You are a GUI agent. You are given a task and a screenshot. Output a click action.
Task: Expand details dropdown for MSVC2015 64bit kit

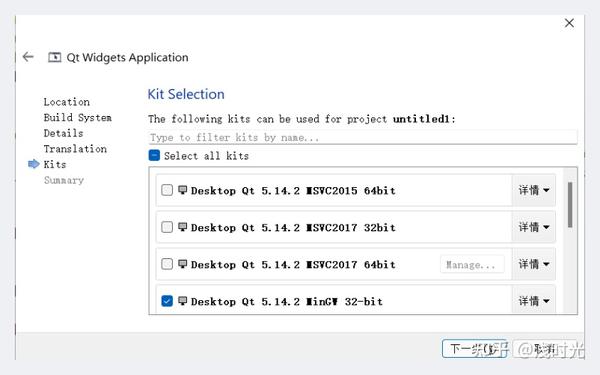tap(534, 190)
